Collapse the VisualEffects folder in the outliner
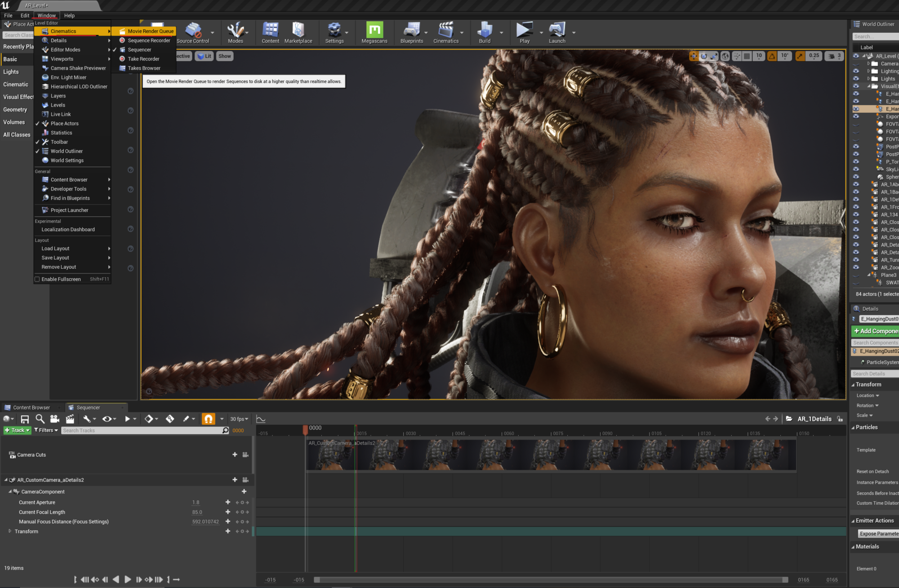 [868, 86]
